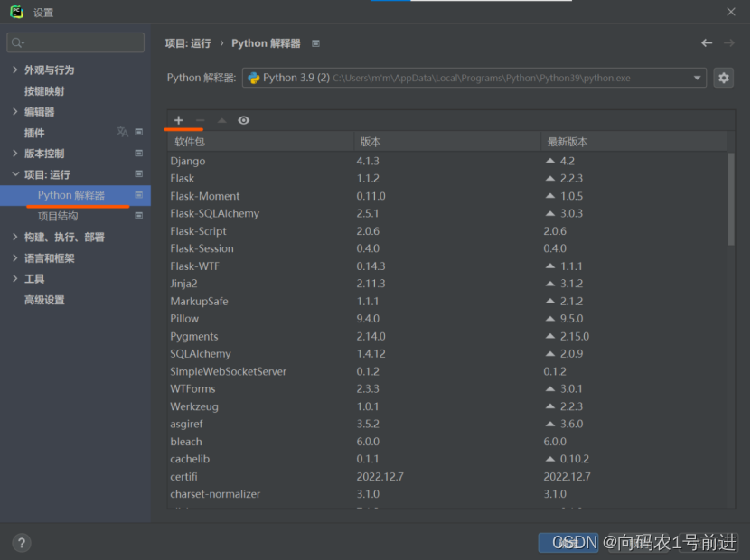Image resolution: width=751 pixels, height=560 pixels.
Task: Select Flask-Moment package row
Action: 447,196
